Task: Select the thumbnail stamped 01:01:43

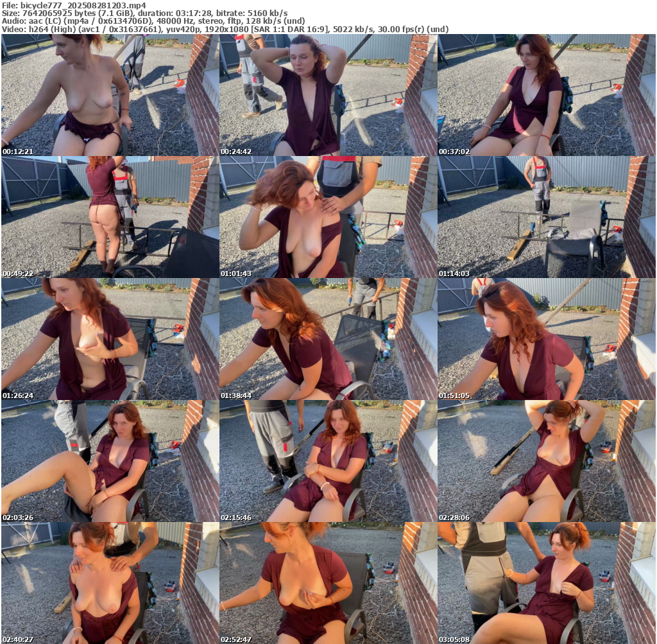Action: tap(328, 217)
